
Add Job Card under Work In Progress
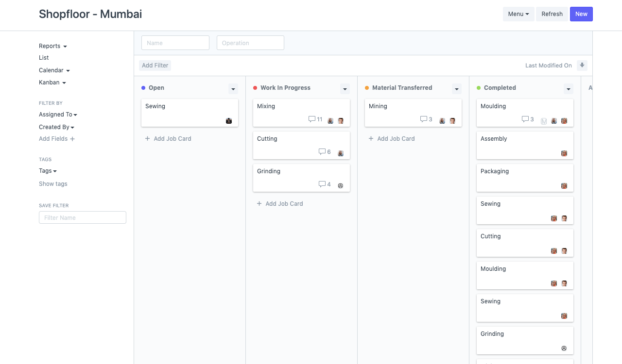click(280, 204)
